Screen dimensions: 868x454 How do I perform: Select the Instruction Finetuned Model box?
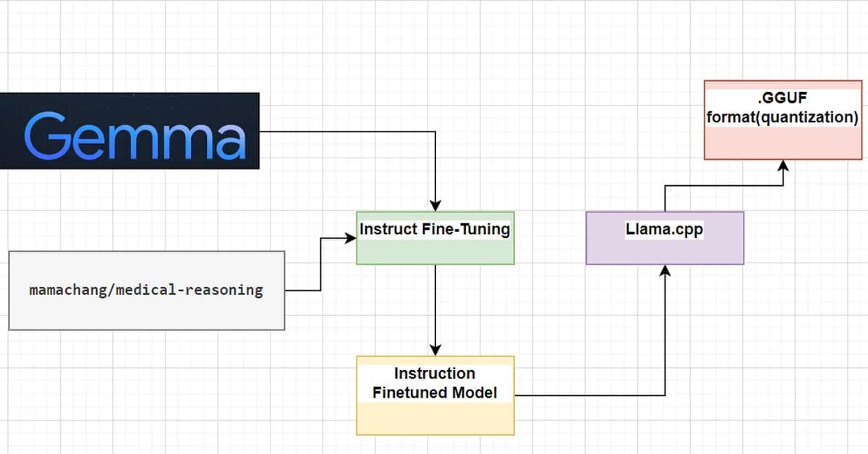coord(435,395)
